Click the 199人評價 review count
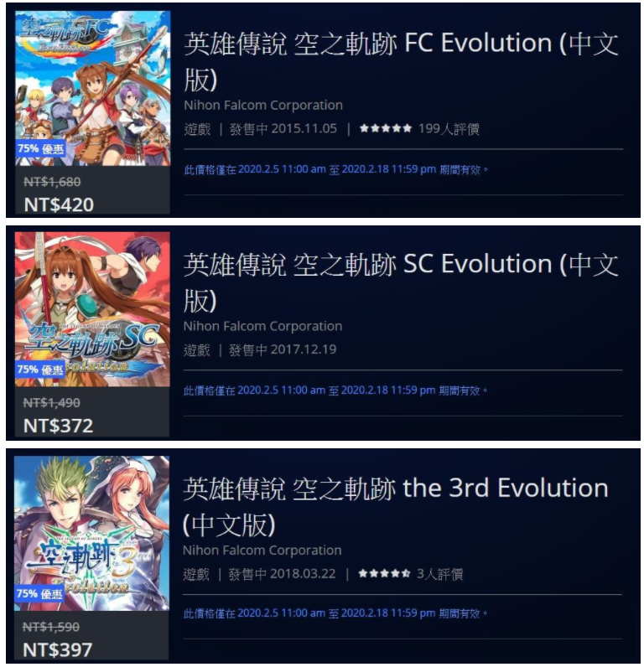The width and height of the screenshot is (644, 667). [x=449, y=128]
